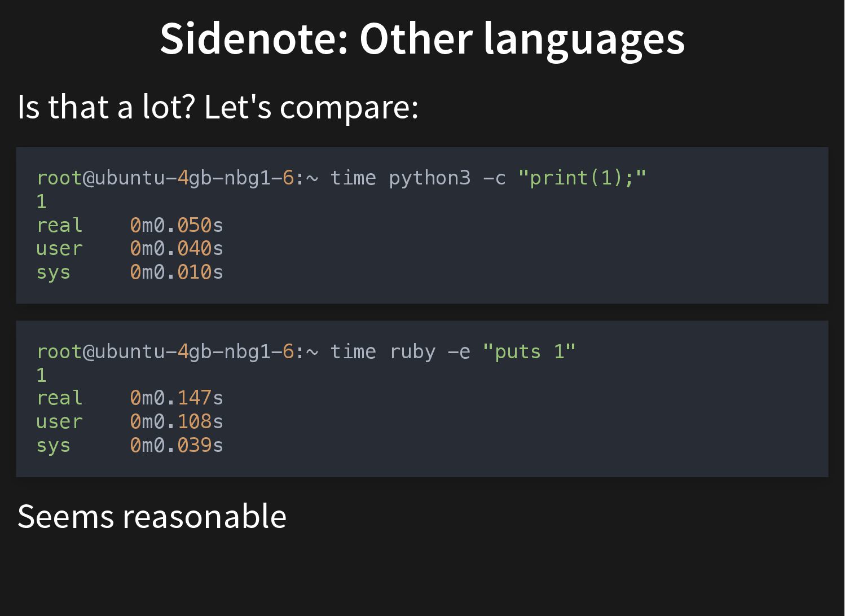Image resolution: width=845 pixels, height=616 pixels.
Task: Click the word 'ruby' in the command
Action: point(412,352)
